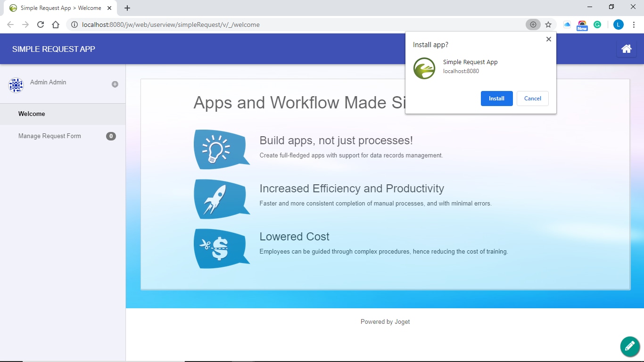The width and height of the screenshot is (644, 362).
Task: Open the Chrome three-dot menu
Action: (634, 25)
